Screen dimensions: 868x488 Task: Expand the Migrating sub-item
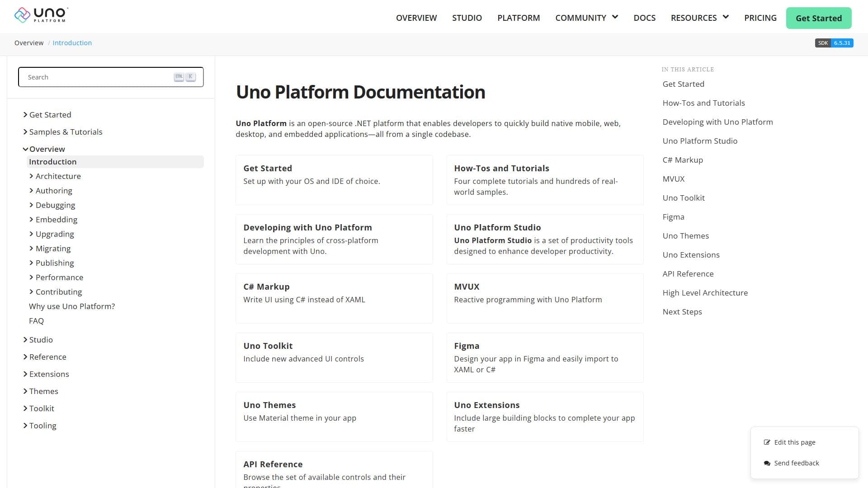31,249
